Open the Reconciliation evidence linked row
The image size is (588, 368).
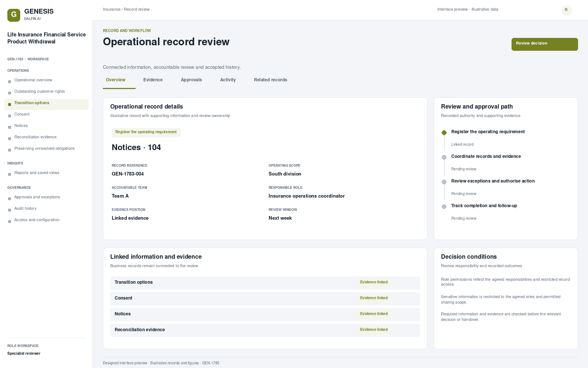click(265, 330)
